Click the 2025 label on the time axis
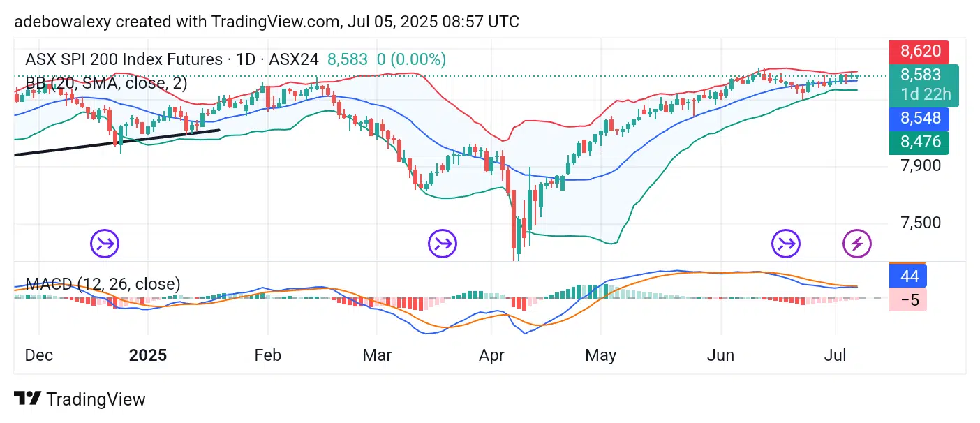 (x=148, y=355)
